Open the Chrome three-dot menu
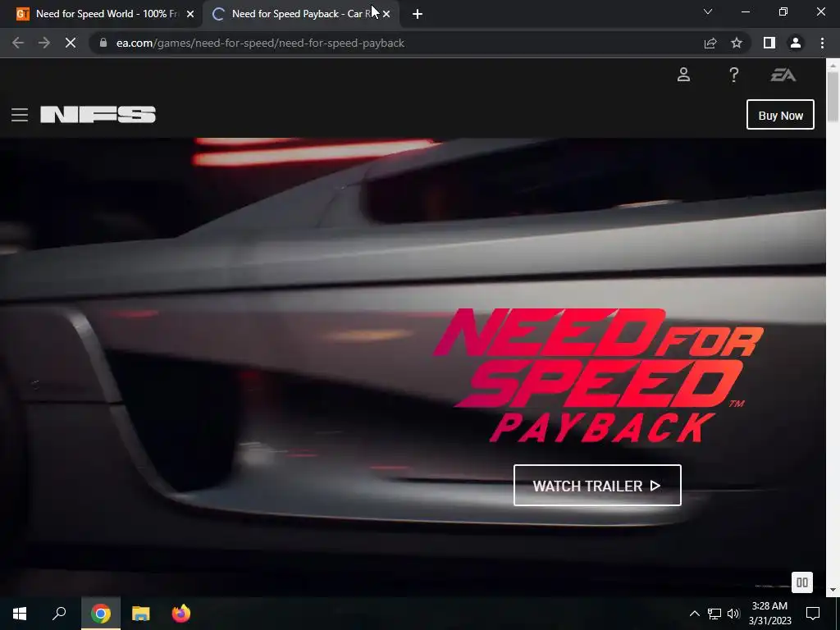This screenshot has height=630, width=840. [x=822, y=43]
